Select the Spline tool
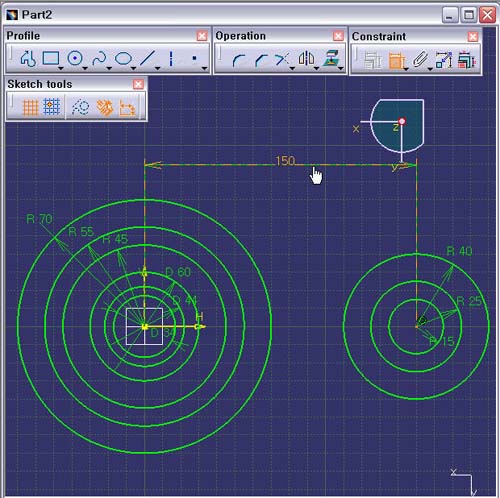 99,59
